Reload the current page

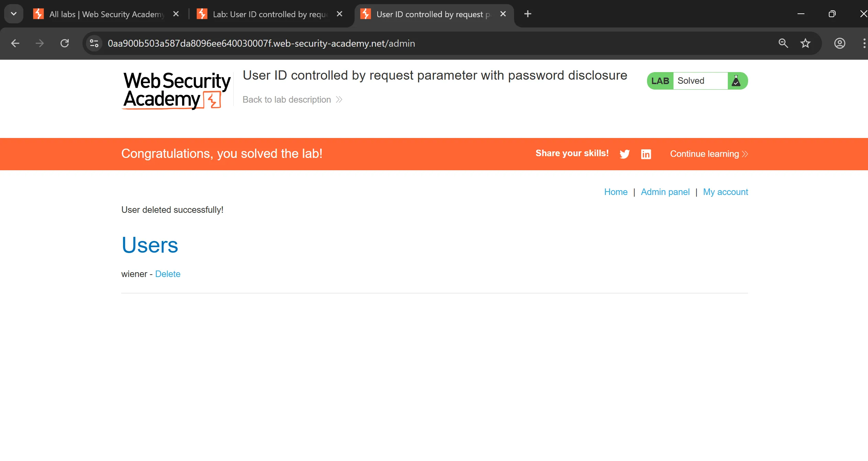pos(65,43)
